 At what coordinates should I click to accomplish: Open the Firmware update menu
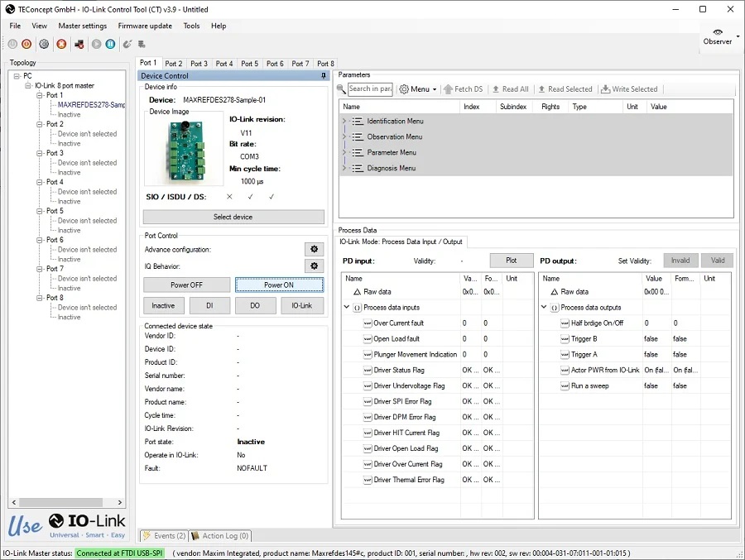145,26
